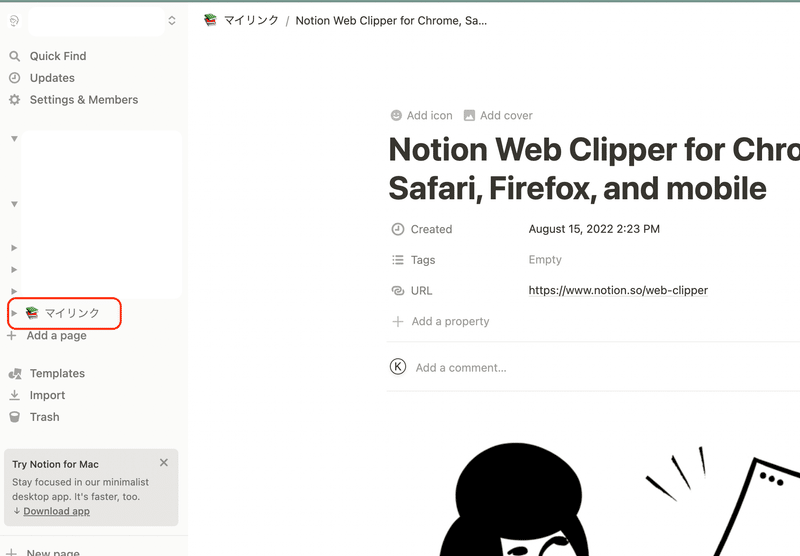
Task: Open Quick Find search
Action: [x=58, y=56]
